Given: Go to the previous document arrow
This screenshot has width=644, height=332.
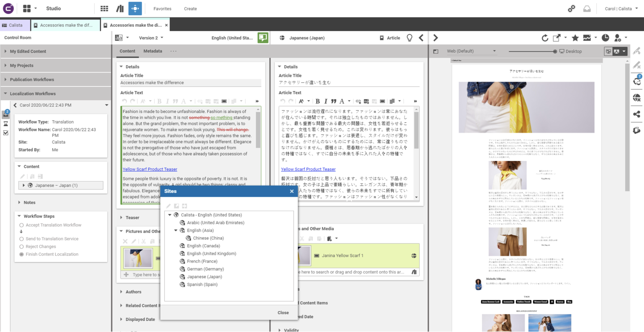Looking at the screenshot, I should 421,38.
